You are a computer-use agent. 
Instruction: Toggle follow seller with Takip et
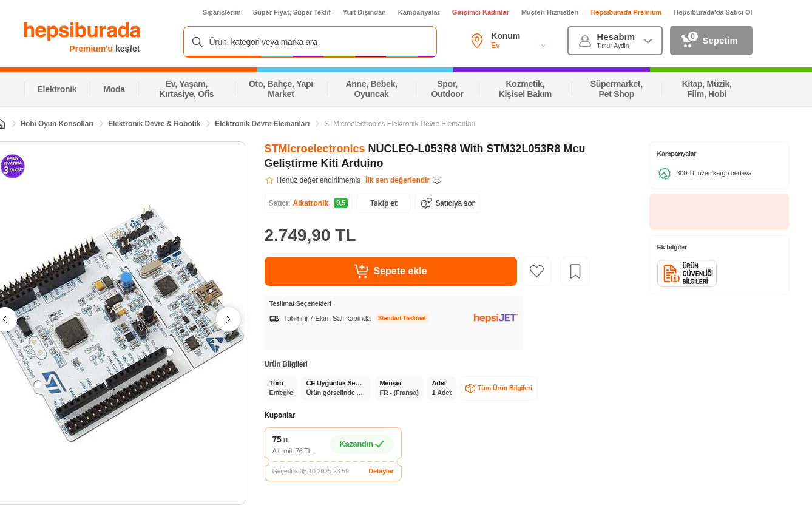[x=384, y=203]
